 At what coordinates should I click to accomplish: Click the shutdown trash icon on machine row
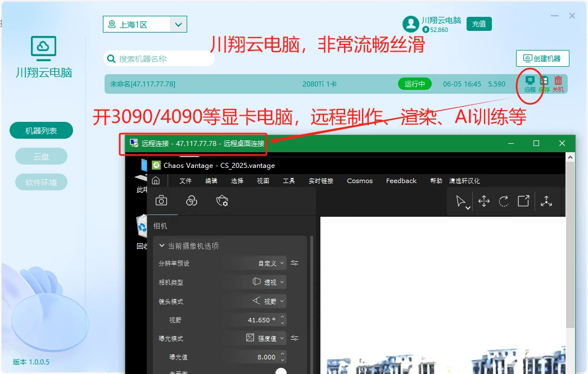coord(558,84)
